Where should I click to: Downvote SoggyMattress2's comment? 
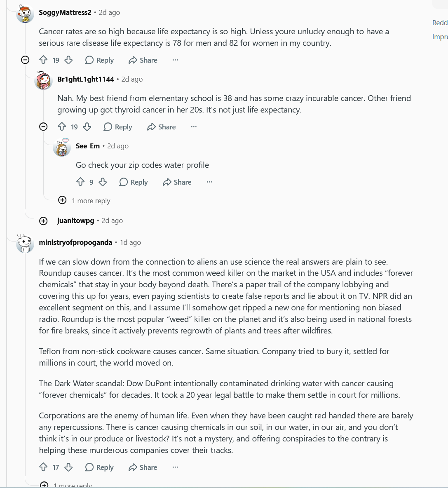[x=68, y=60]
